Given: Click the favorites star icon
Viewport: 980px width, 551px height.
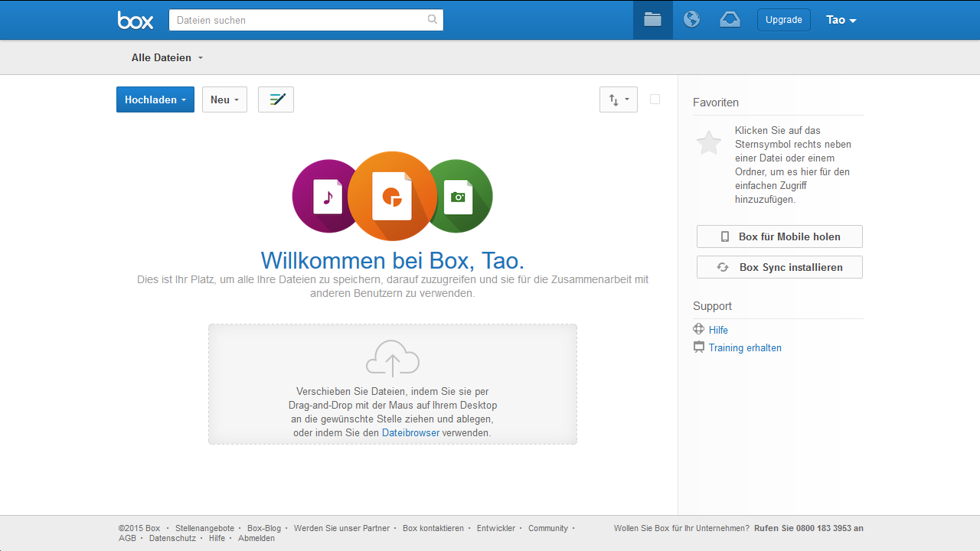Looking at the screenshot, I should [708, 142].
